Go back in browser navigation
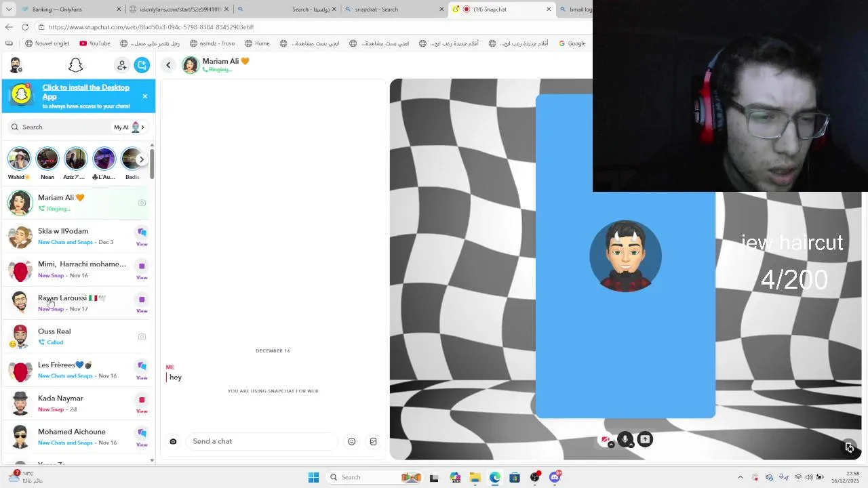This screenshot has width=868, height=488. (x=9, y=27)
